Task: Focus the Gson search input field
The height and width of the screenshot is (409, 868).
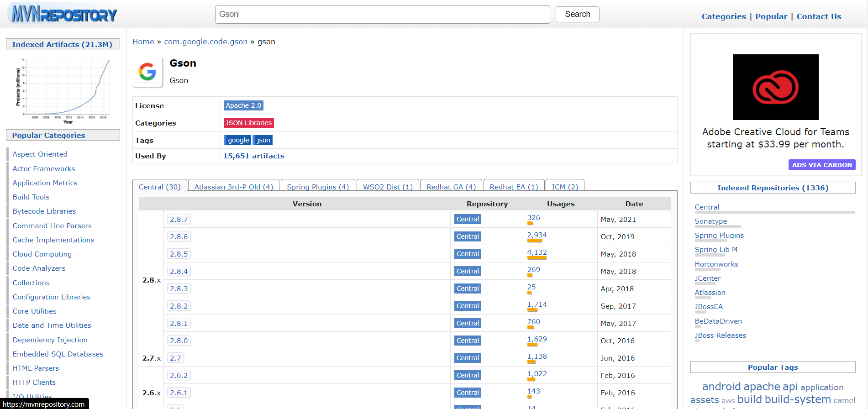Action: coord(382,15)
